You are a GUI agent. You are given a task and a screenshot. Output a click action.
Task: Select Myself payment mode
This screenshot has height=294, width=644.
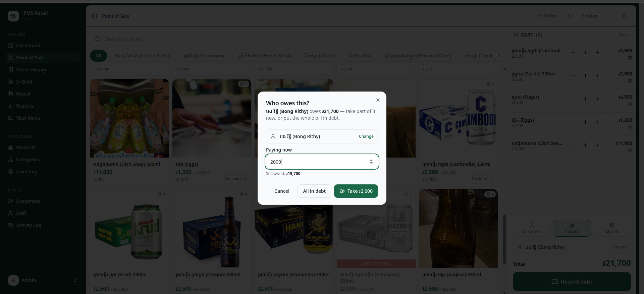(x=612, y=228)
